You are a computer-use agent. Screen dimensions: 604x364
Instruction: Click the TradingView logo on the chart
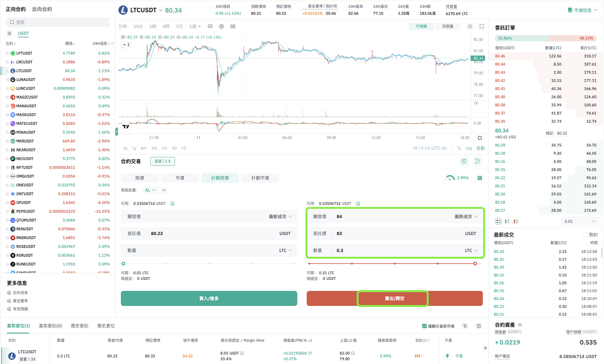(126, 126)
